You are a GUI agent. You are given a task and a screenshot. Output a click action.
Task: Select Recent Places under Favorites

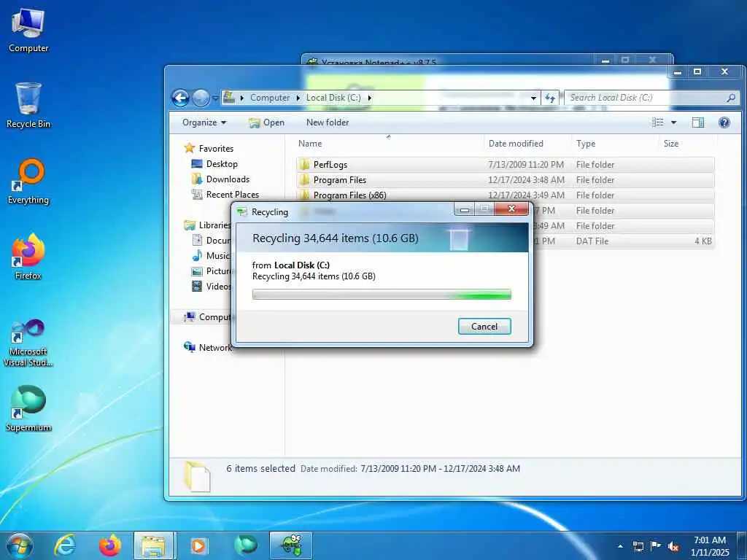pyautogui.click(x=233, y=194)
